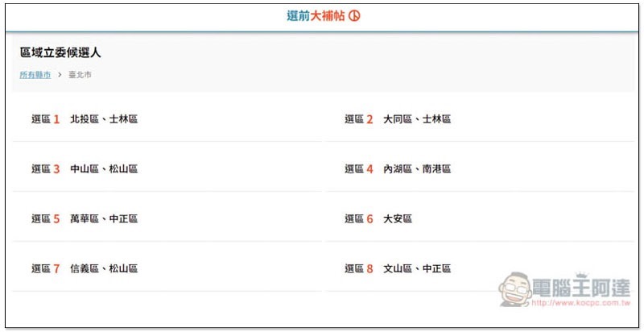Choose 選區 8 文山區、中正區
Image resolution: width=644 pixels, height=332 pixels.
(481, 268)
